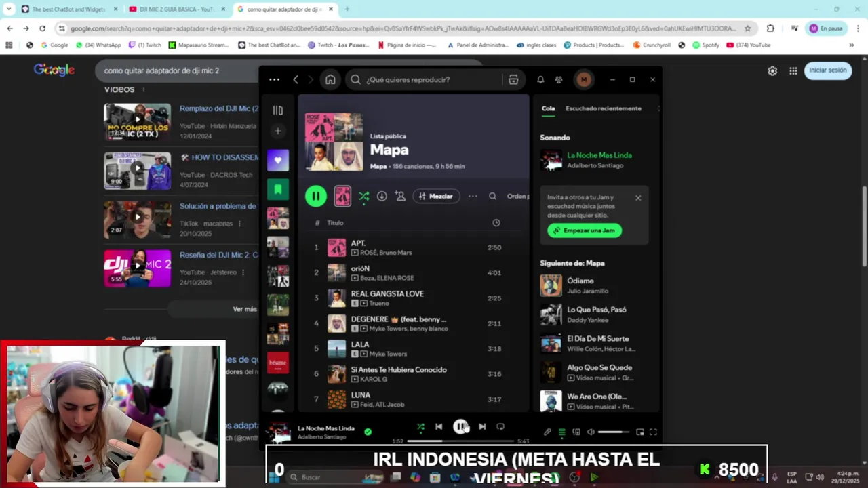The image size is (868, 488).
Task: Sort tracks by Título column
Action: [335, 222]
